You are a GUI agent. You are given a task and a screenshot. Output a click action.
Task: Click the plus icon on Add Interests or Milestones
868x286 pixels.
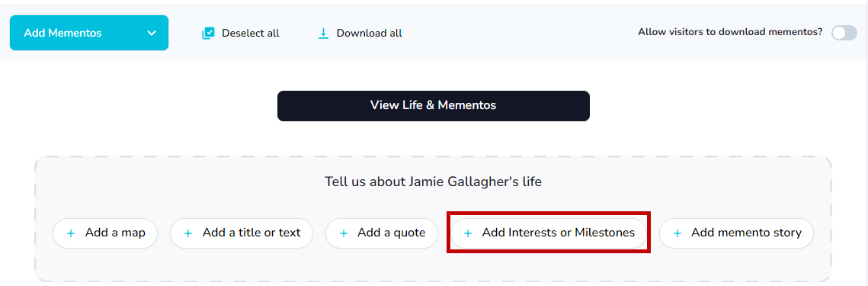coord(468,233)
